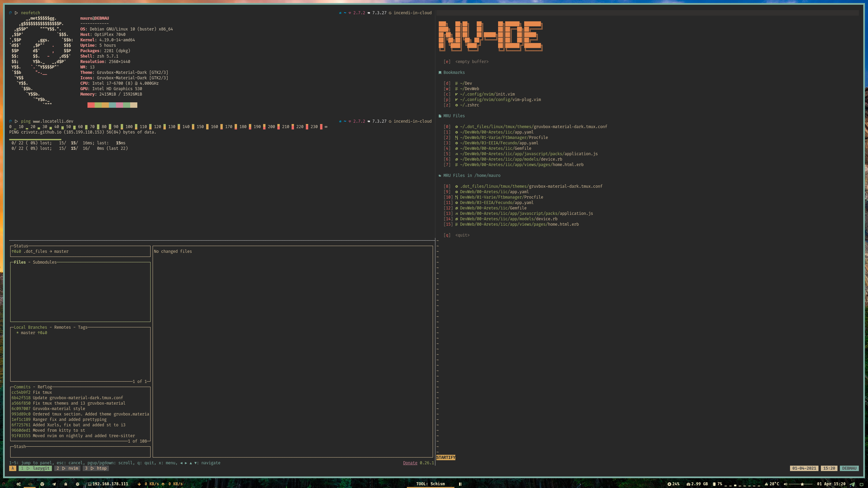Open the Spotify workspace icon in polybar
This screenshot has width=868, height=488.
(x=78, y=484)
